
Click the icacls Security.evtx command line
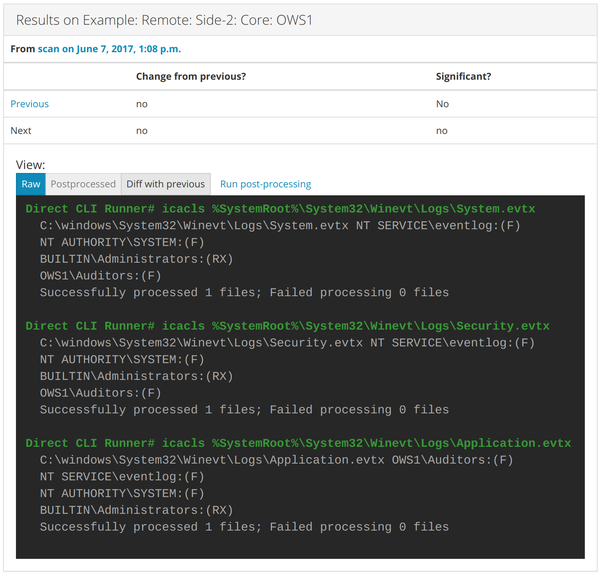pyautogui.click(x=287, y=326)
